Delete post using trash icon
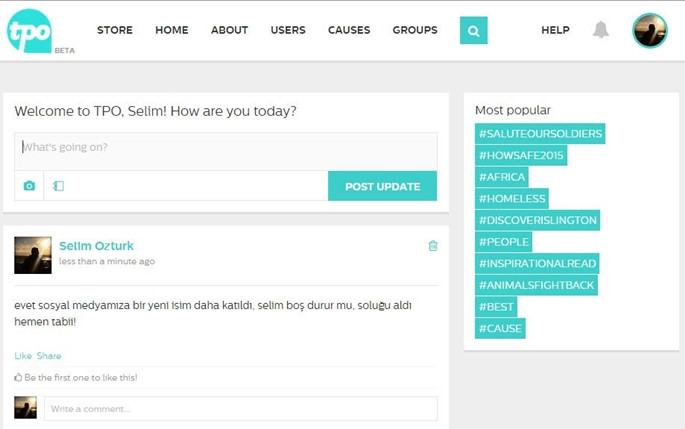 click(433, 246)
